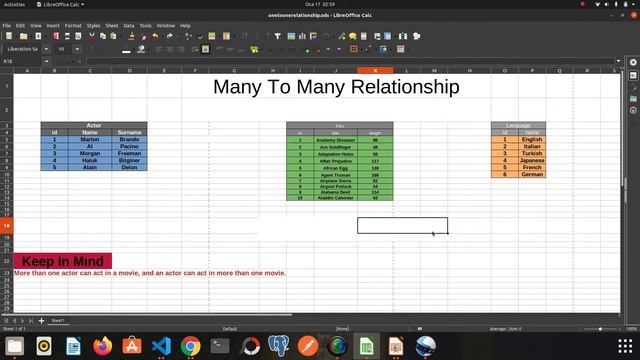Click the Insert Pivot Table icon

pyautogui.click(x=313, y=36)
